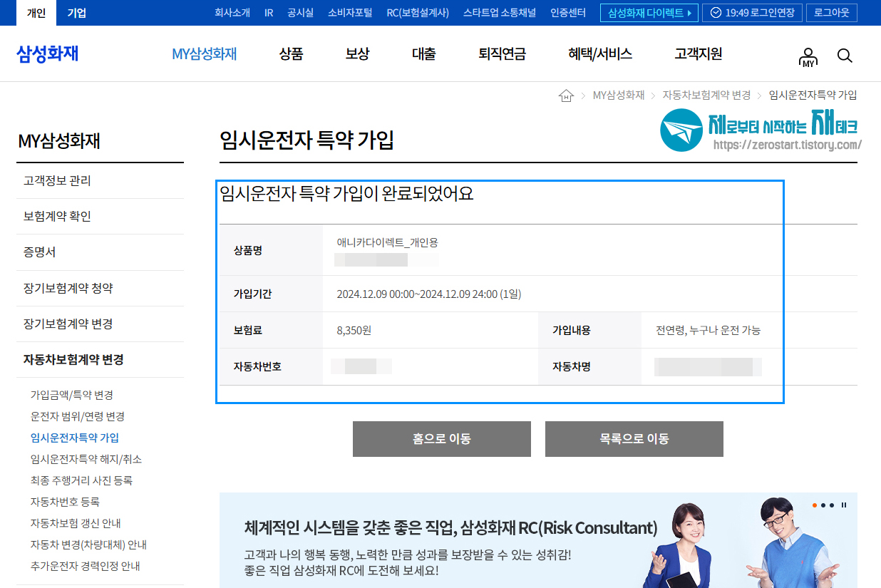881x588 pixels.
Task: Open the 혜택/서비스 main menu
Action: 600,54
